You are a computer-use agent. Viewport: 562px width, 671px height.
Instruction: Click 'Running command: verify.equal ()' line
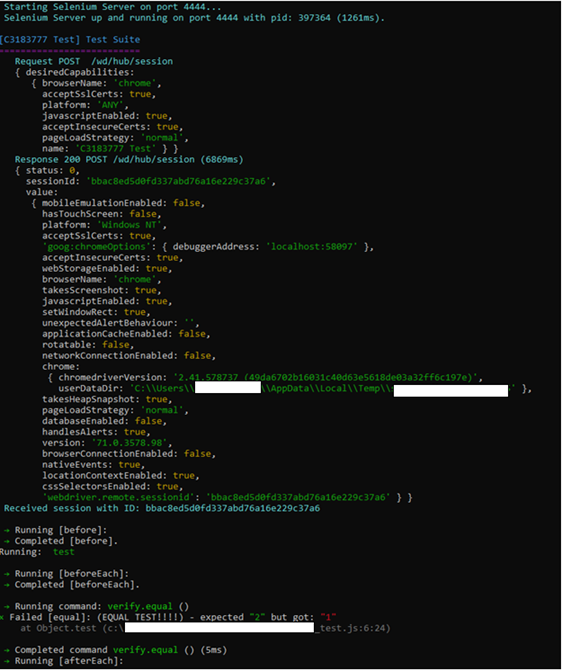click(96, 607)
